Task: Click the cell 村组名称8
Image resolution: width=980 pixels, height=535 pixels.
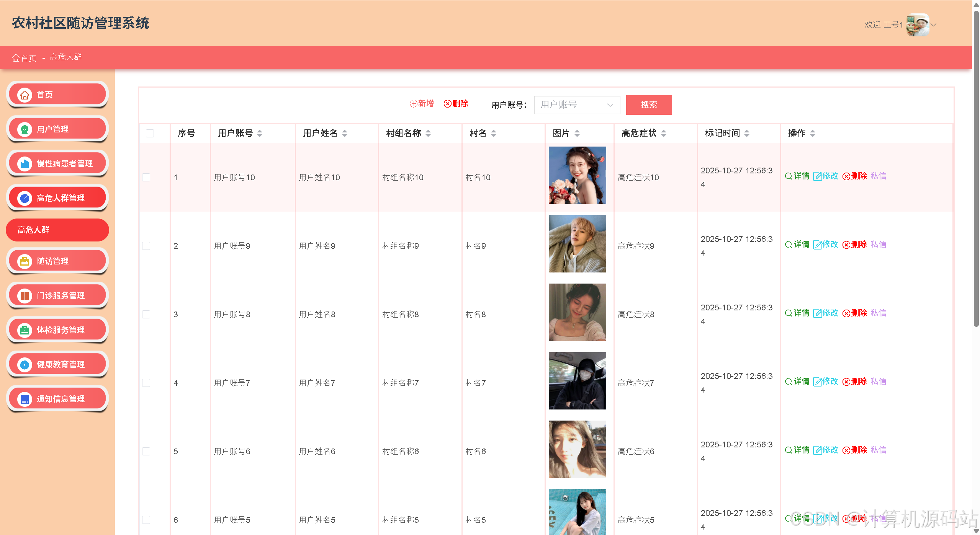Action: (x=400, y=314)
